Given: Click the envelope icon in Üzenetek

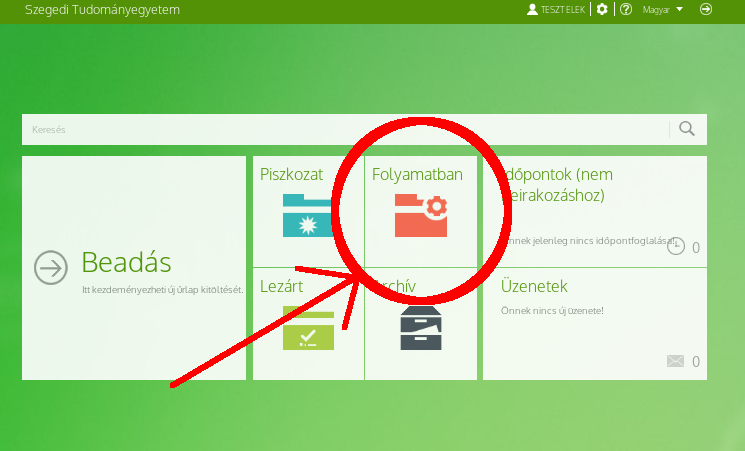Looking at the screenshot, I should click(x=675, y=361).
